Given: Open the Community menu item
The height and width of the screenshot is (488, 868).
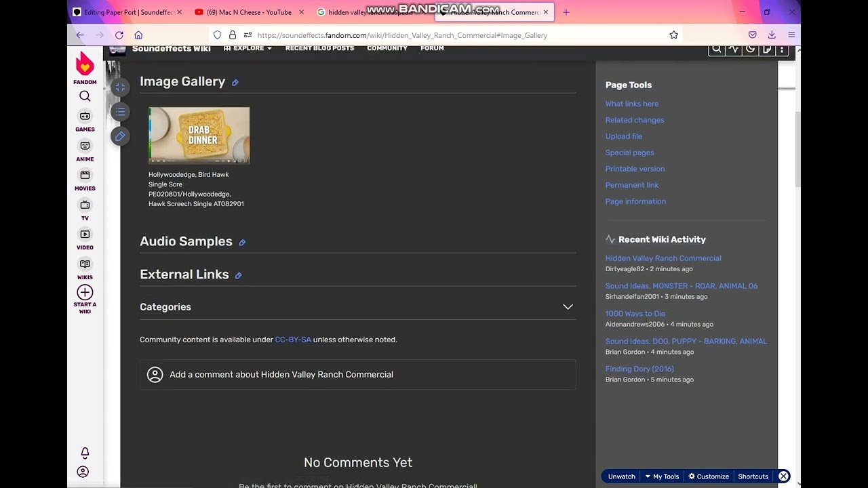Looking at the screenshot, I should 387,48.
